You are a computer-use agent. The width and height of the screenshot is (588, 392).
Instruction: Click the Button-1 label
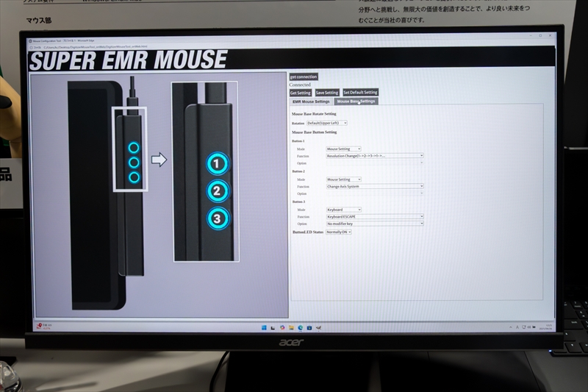298,141
